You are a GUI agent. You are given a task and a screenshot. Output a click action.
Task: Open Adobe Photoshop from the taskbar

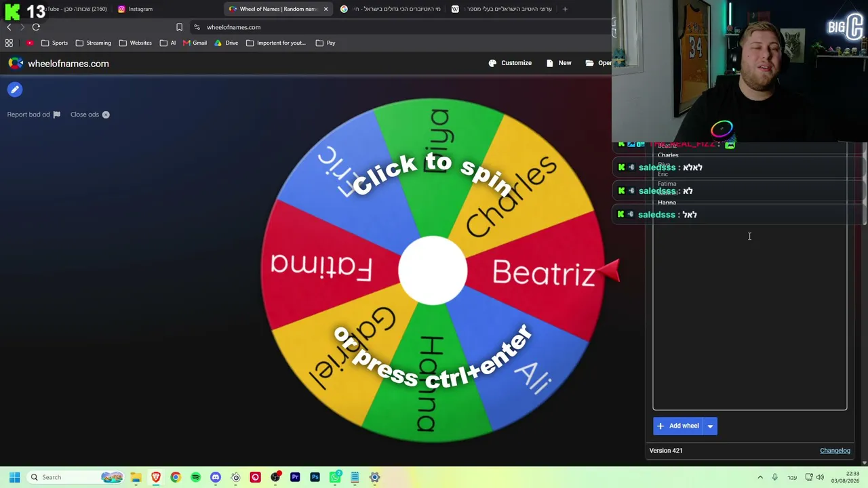click(x=315, y=477)
